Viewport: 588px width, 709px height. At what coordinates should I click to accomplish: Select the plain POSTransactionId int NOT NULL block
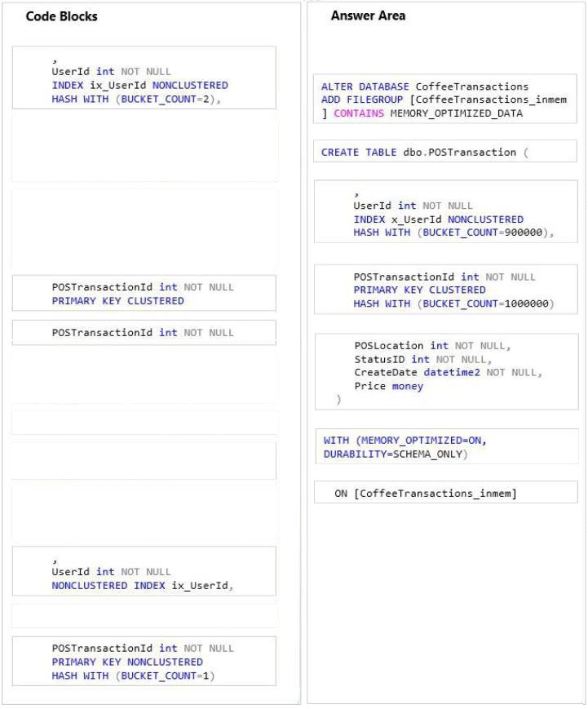click(144, 333)
